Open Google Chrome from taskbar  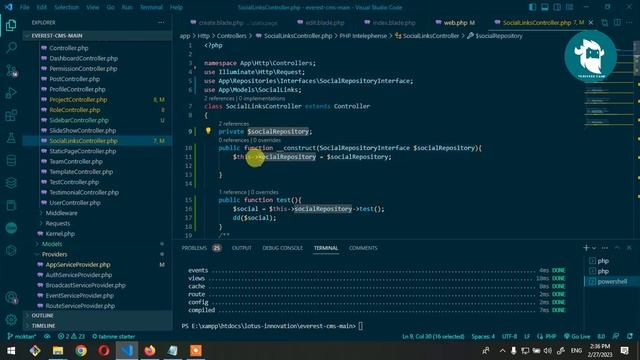(81, 351)
